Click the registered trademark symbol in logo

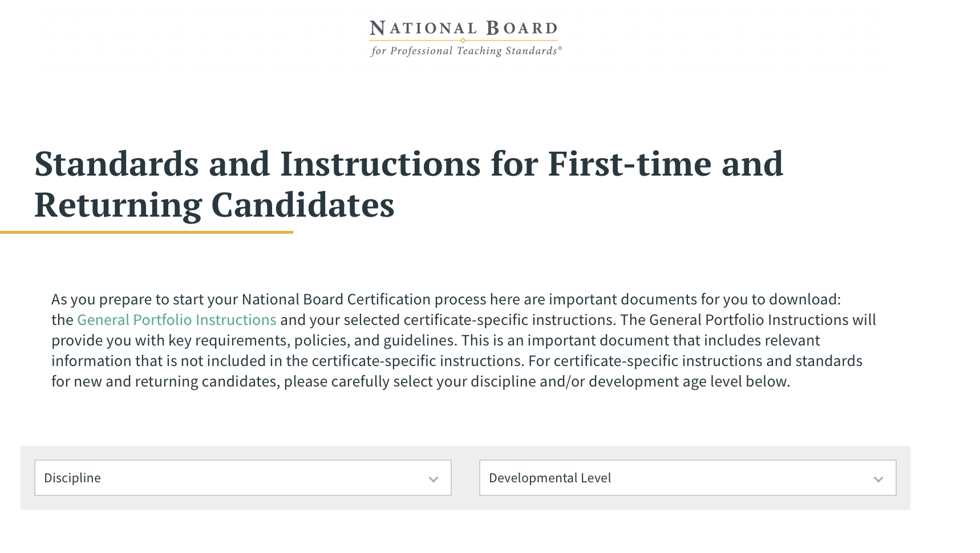560,48
